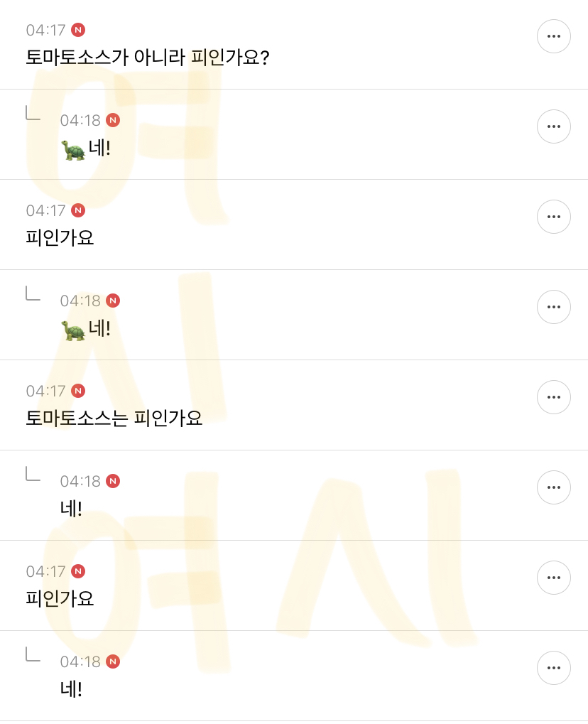Click 04:18 timestamp of reply under "토마토소스는 피인가요"
The width and height of the screenshot is (588, 724).
[80, 481]
